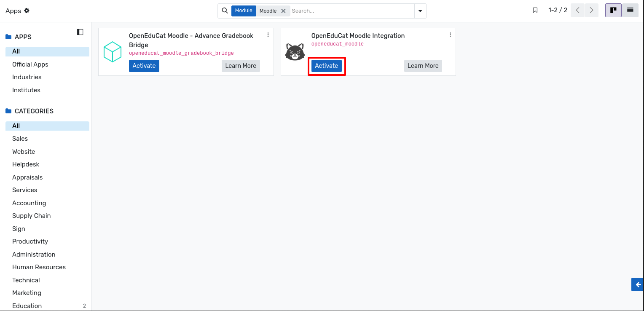Filter by Marketing category

click(x=47, y=293)
